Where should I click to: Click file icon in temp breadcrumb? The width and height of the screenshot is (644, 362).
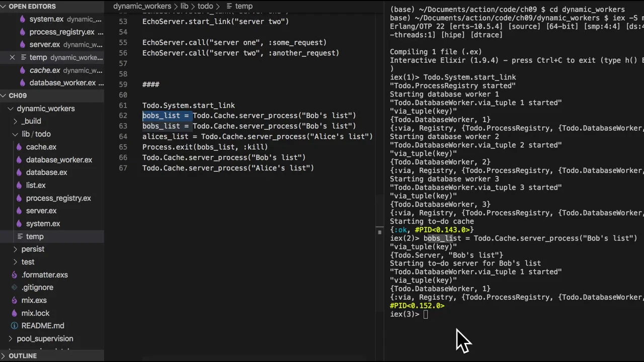pyautogui.click(x=229, y=6)
